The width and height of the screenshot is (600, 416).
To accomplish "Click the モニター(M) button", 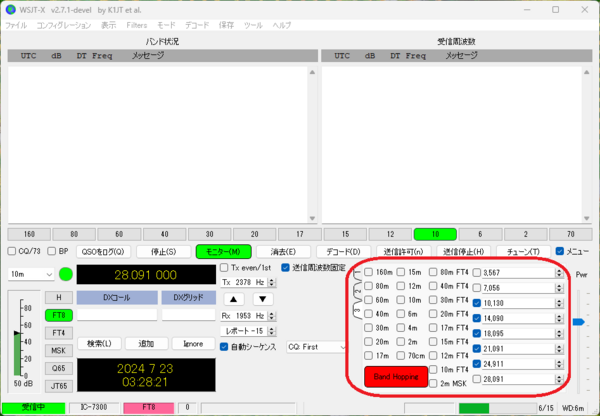I will pyautogui.click(x=221, y=252).
